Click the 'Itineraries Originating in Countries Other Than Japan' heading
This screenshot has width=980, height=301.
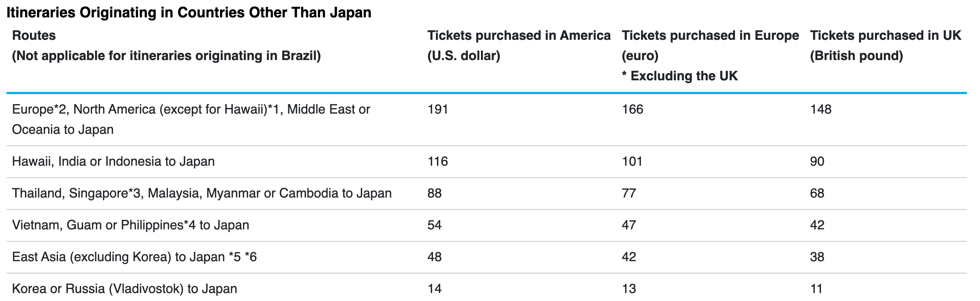coord(189,13)
